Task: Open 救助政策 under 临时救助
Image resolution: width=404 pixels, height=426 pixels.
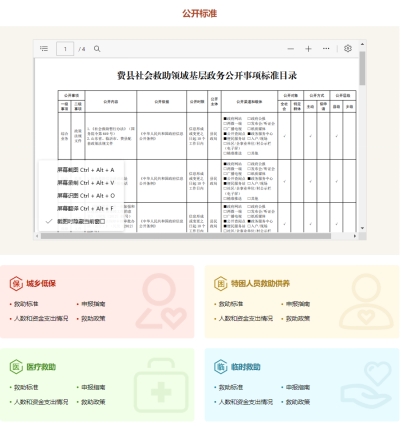Action: [298, 402]
